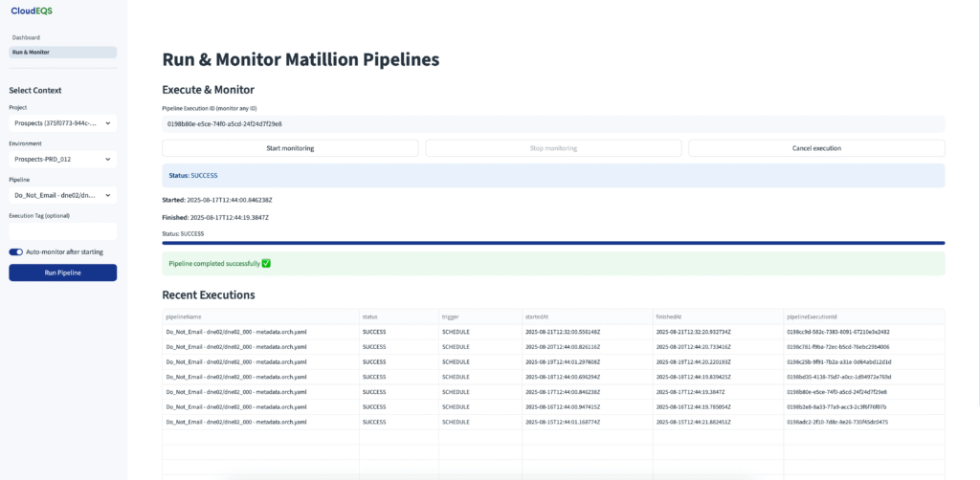This screenshot has height=480, width=980.
Task: Click the Select Context heading
Action: 35,91
